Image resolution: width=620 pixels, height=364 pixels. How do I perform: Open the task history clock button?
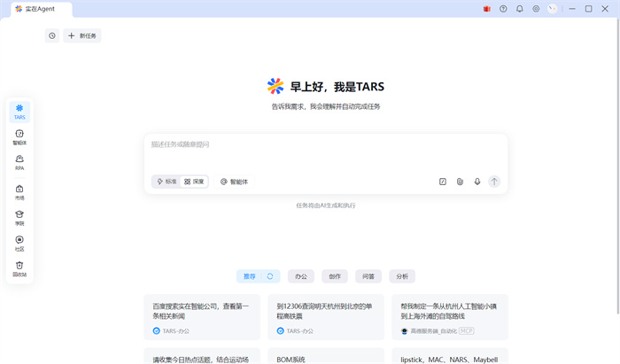pyautogui.click(x=52, y=35)
